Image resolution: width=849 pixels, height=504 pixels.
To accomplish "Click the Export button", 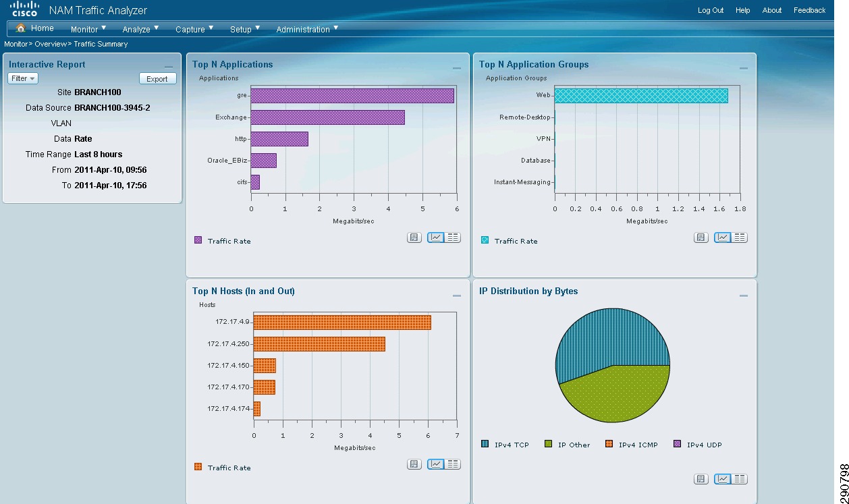I will pos(157,79).
